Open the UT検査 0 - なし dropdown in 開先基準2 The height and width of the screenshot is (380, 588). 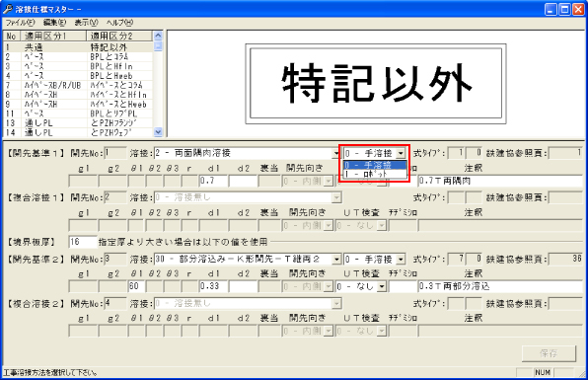382,286
